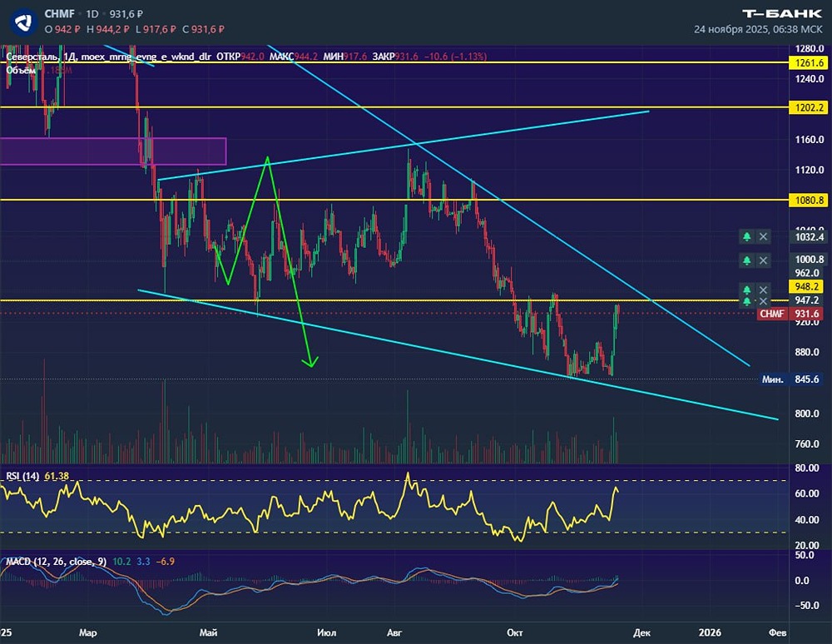
Task: Click the highlighted yellow 948.2 price label
Action: click(807, 287)
